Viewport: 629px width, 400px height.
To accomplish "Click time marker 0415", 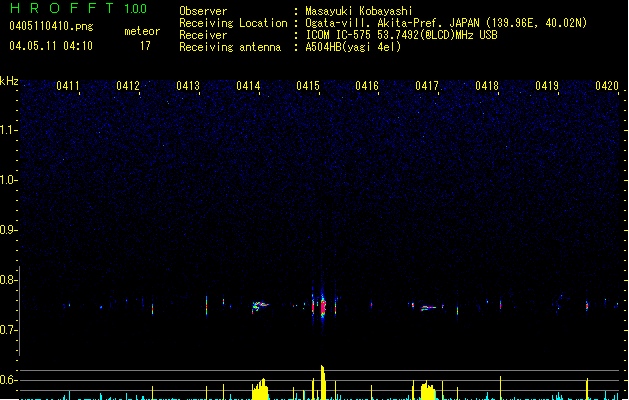I will 308,86.
